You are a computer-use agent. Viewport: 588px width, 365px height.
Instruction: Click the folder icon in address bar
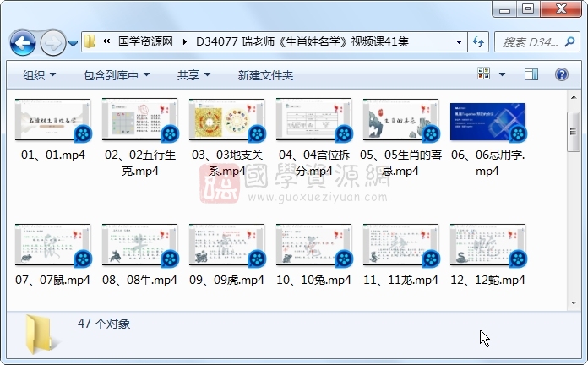click(x=90, y=41)
